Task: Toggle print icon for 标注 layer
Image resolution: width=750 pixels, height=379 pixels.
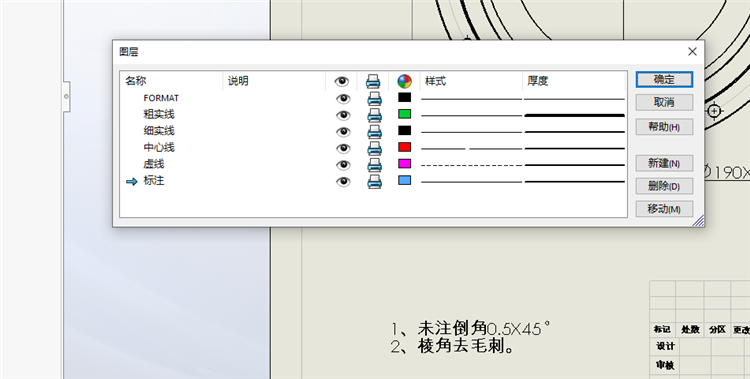Action: pyautogui.click(x=374, y=181)
